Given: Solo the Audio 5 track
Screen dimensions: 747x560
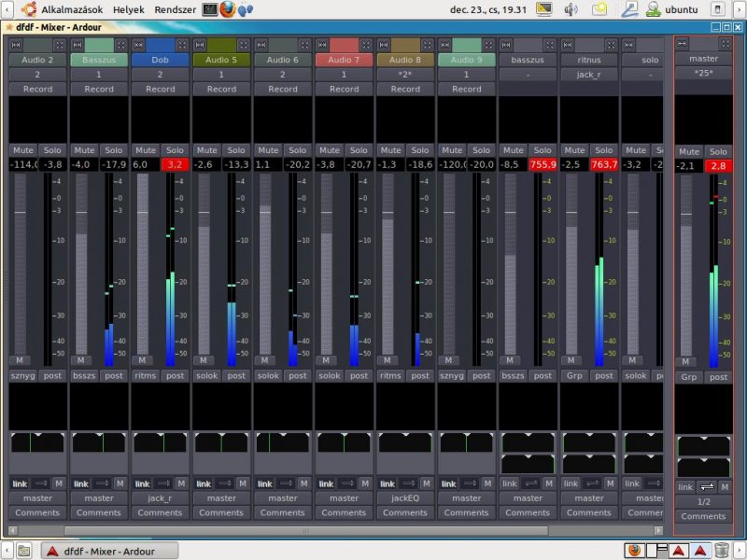Looking at the screenshot, I should point(236,150).
